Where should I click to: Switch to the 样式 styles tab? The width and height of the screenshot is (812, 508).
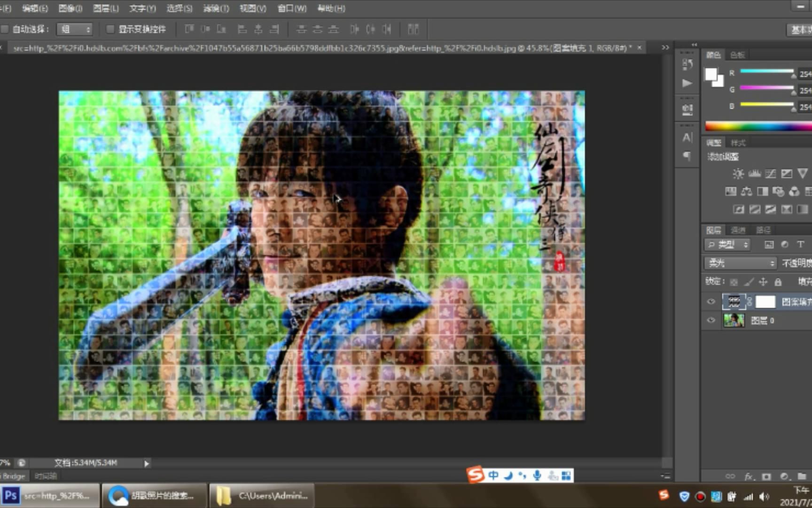[x=738, y=143]
